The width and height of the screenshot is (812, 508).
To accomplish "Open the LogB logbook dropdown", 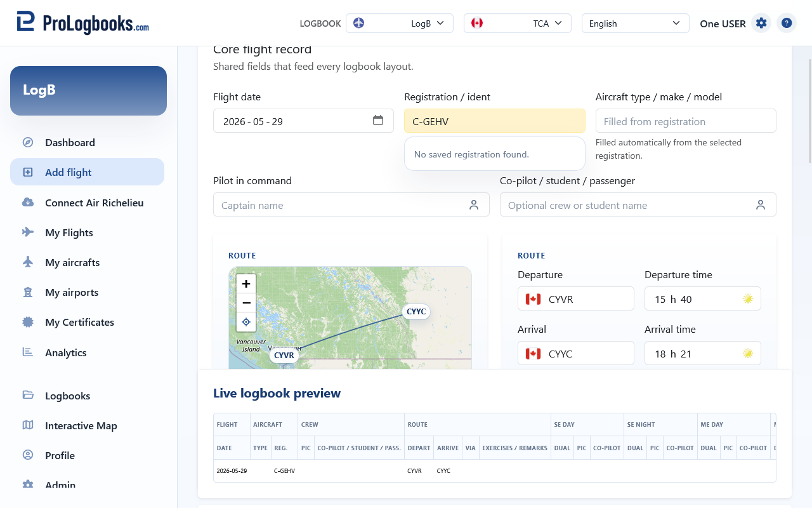I will pos(400,23).
